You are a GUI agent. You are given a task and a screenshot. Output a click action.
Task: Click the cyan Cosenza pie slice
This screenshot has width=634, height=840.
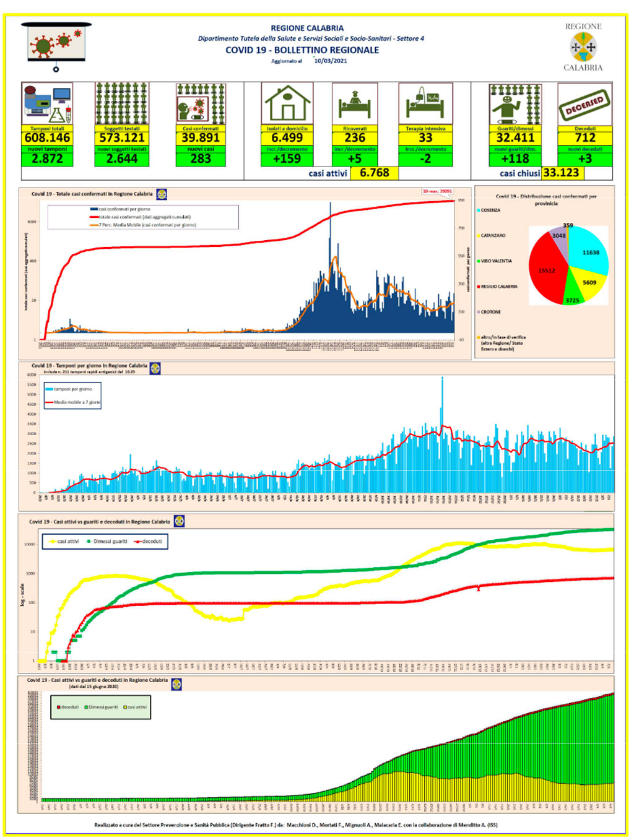click(x=589, y=250)
